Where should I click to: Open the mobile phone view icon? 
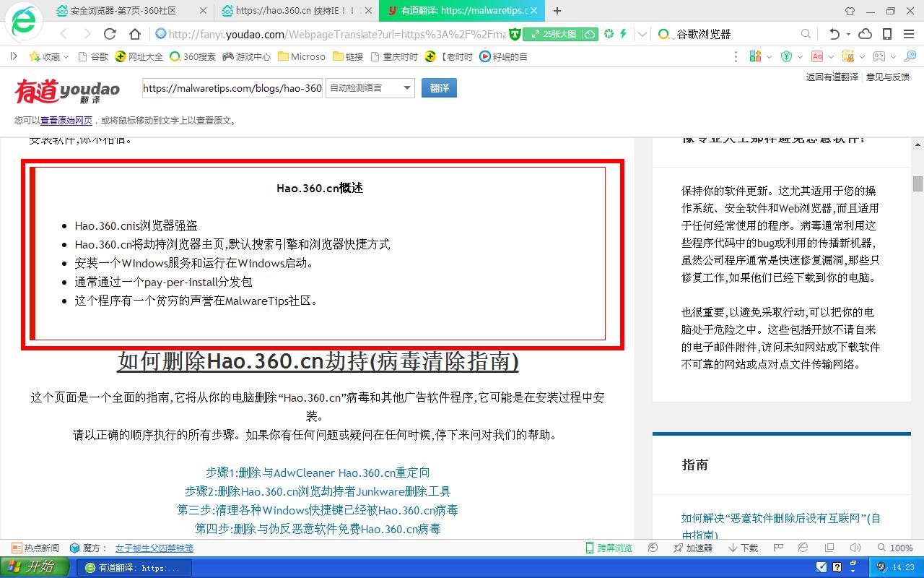pyautogui.click(x=886, y=34)
